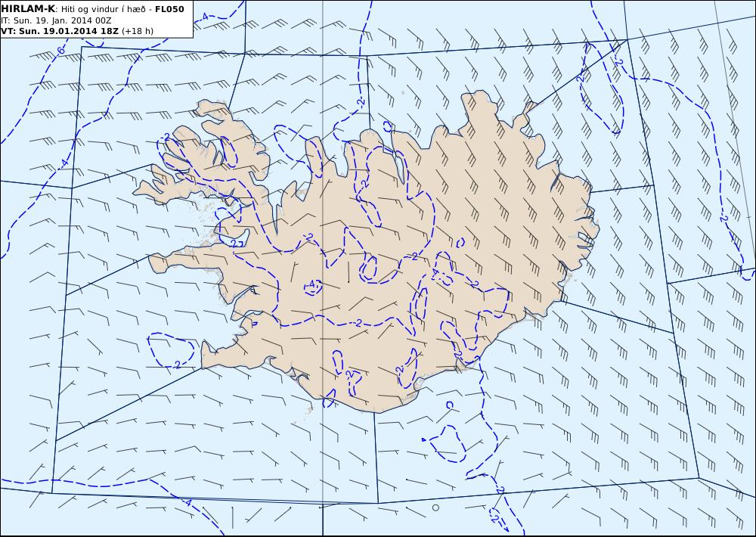Click the 'Hiti og vindur í hæð' caption
Viewport: 756px width, 537px height.
tap(103, 9)
